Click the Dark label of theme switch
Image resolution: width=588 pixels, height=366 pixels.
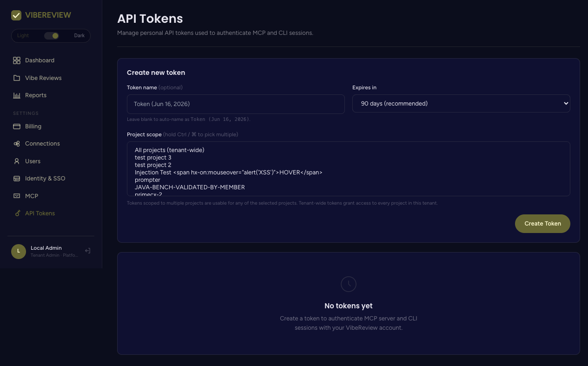(x=79, y=36)
